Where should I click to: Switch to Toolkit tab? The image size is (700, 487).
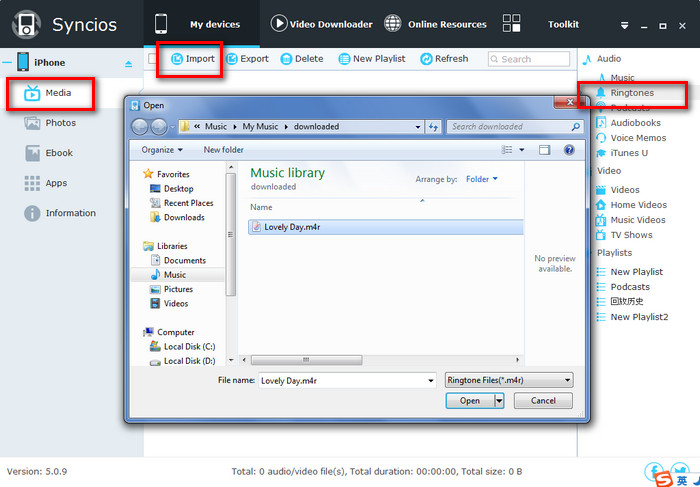click(541, 24)
